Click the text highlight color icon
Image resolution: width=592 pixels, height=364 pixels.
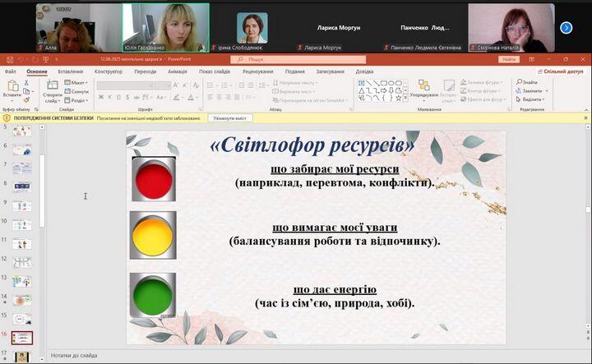(x=176, y=97)
